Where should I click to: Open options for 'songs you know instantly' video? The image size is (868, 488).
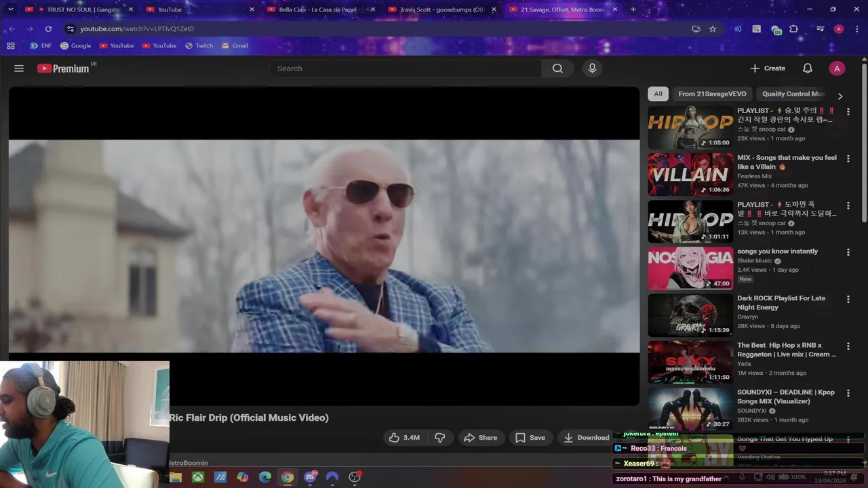[x=848, y=252]
